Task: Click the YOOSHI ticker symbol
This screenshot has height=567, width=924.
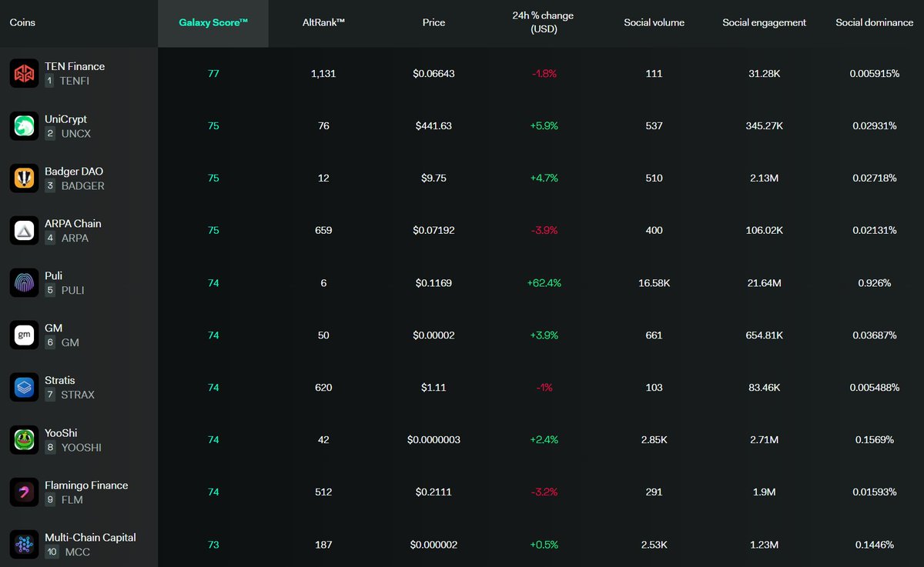Action: (x=82, y=448)
